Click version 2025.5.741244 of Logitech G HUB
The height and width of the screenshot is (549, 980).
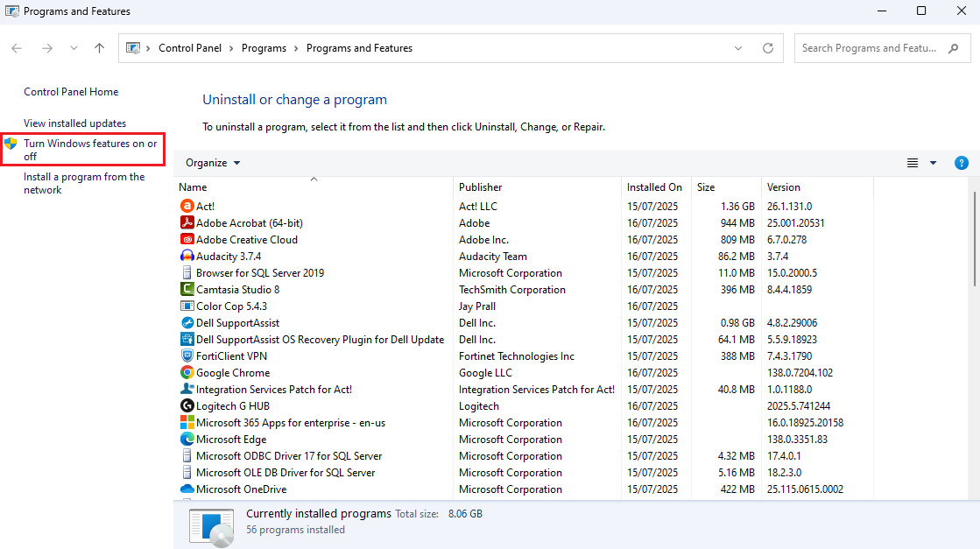799,406
